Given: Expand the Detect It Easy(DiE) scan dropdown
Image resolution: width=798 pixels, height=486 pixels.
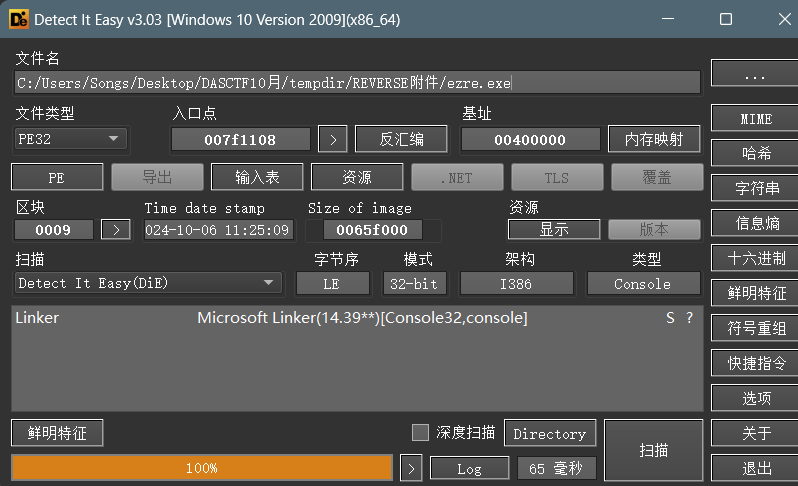Looking at the screenshot, I should click(148, 283).
